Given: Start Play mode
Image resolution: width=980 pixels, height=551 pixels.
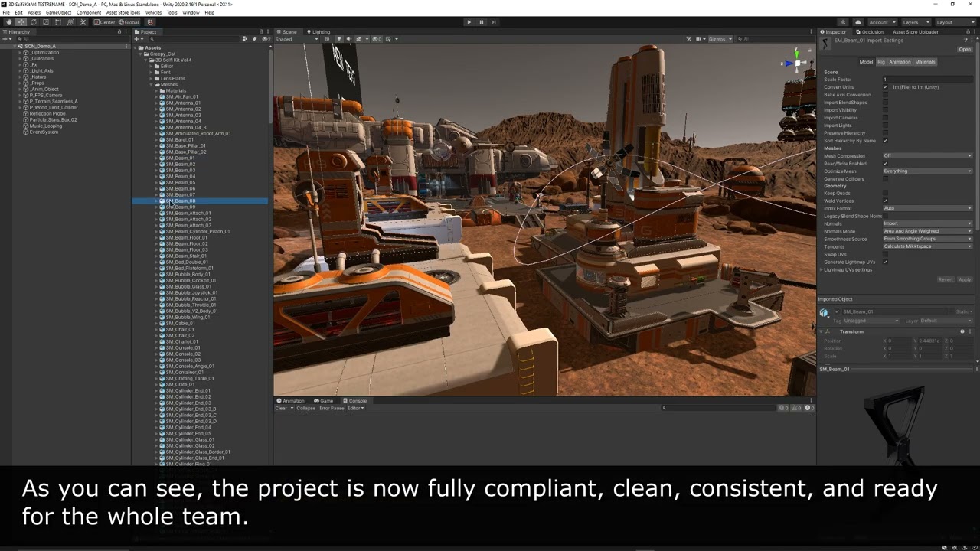Looking at the screenshot, I should (469, 22).
